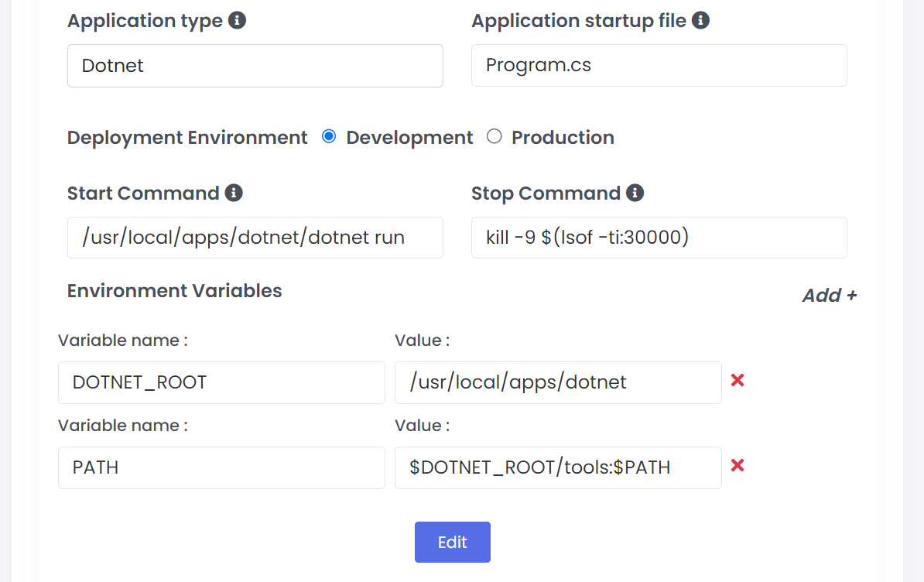The width and height of the screenshot is (924, 582).
Task: Click the Development label text
Action: (x=409, y=138)
